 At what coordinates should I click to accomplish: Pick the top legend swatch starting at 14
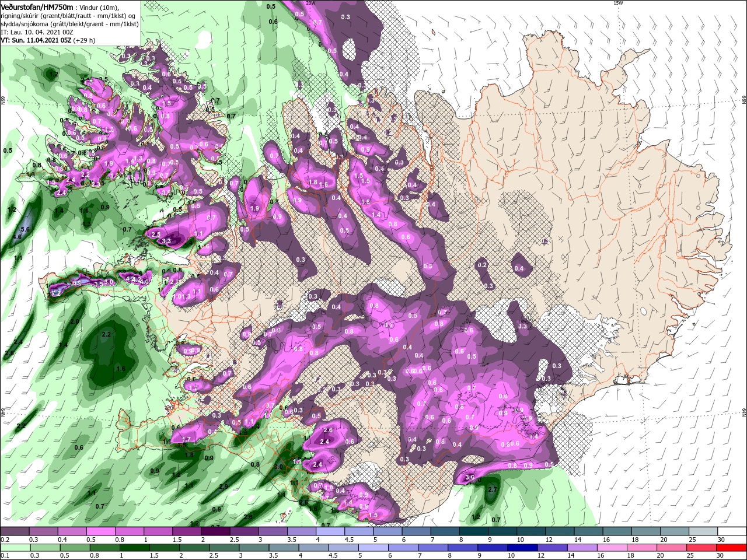coord(589,531)
